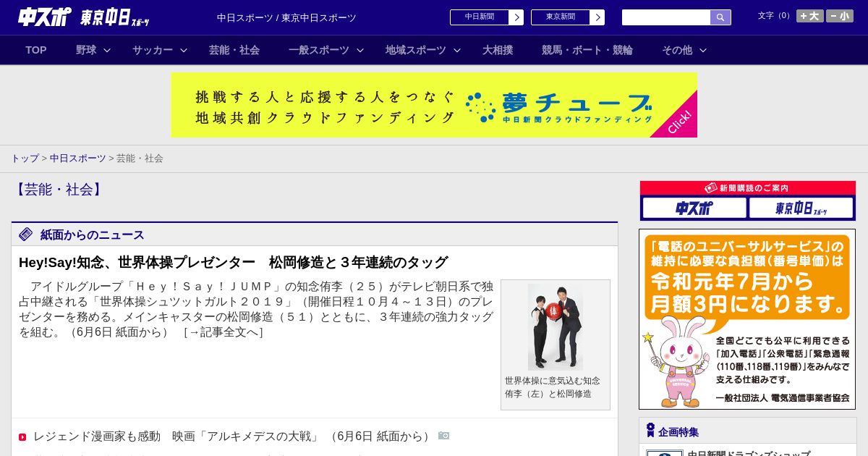Expand the その他 dropdown chevron
Viewport: 868px width, 456px height.
click(x=703, y=50)
